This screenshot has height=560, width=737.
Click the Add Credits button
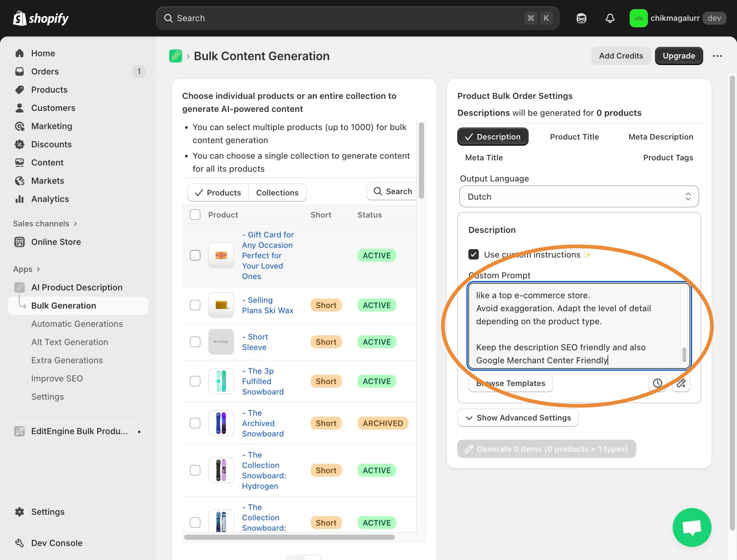click(621, 56)
